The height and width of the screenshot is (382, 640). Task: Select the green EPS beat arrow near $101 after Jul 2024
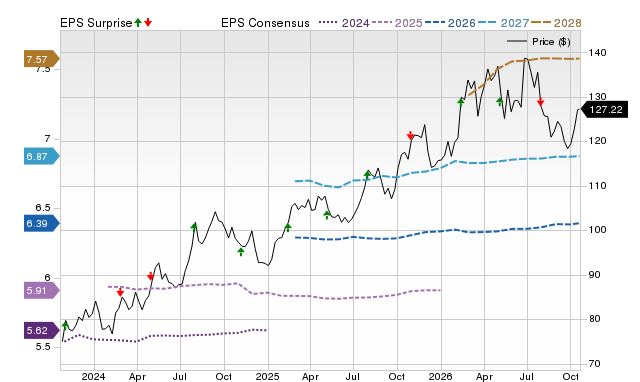(194, 227)
